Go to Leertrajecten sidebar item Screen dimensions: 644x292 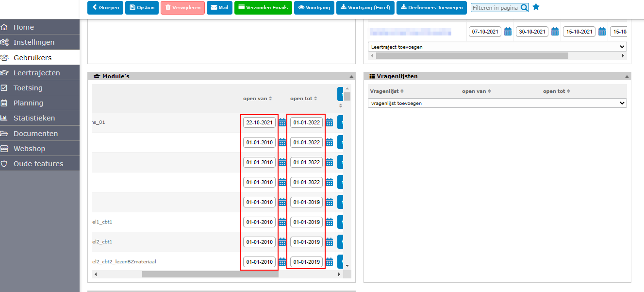tap(36, 73)
